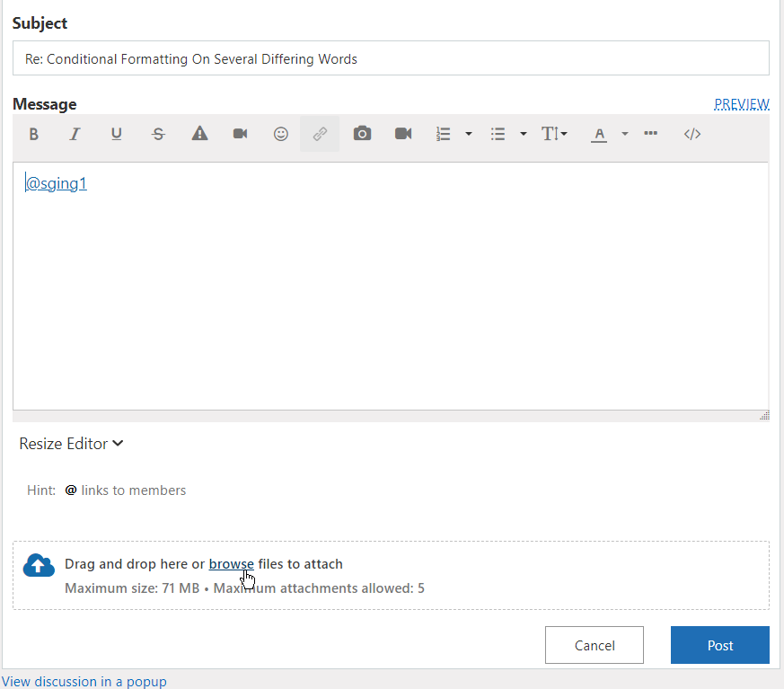Insert a spoiler warning tag
The width and height of the screenshot is (784, 689).
coord(199,134)
